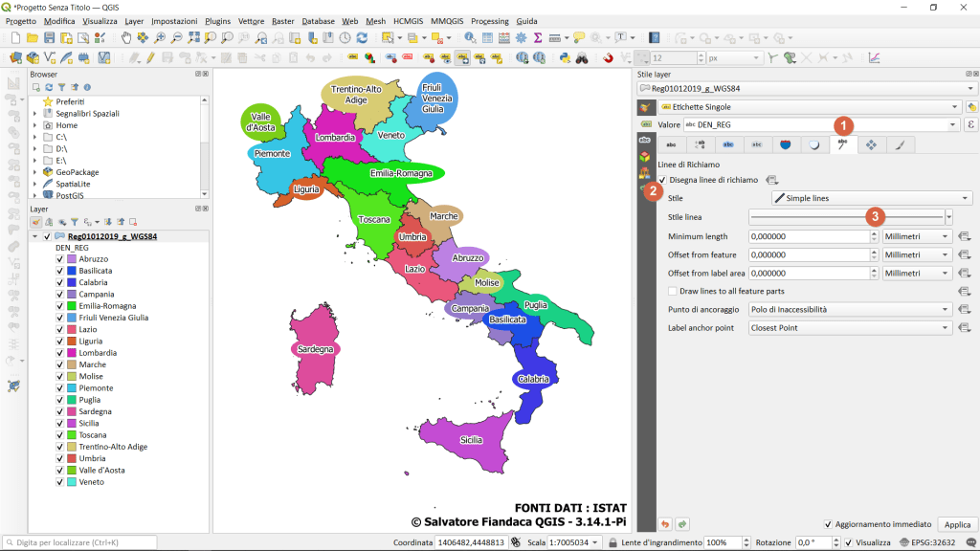Image resolution: width=980 pixels, height=551 pixels.
Task: Expand the GeoPackage item in Browser
Action: click(35, 172)
